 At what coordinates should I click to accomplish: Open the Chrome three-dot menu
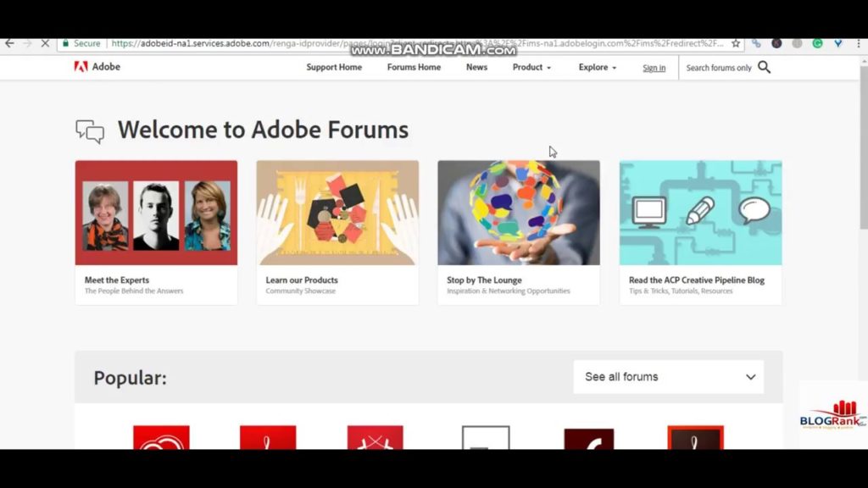click(x=859, y=43)
